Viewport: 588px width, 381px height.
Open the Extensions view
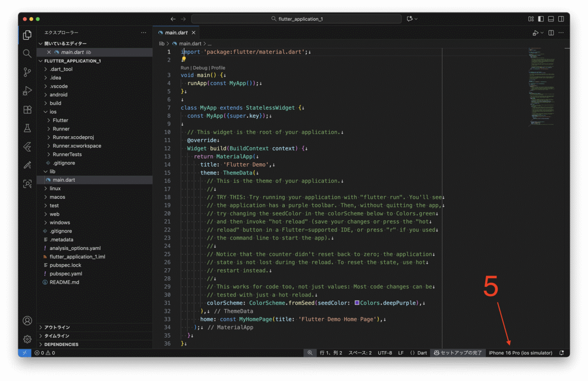27,109
